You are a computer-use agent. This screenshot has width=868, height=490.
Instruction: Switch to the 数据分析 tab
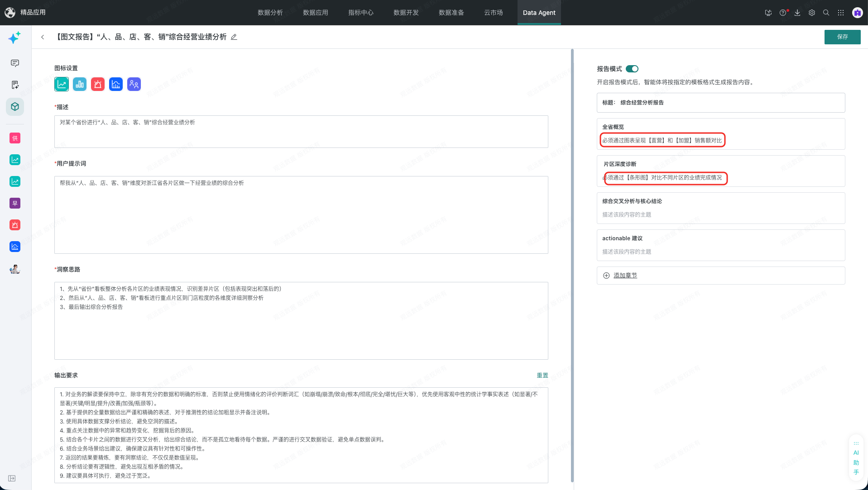[x=270, y=13]
